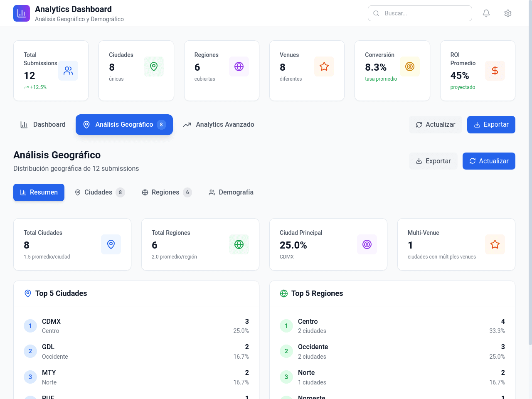
Task: Open settings with the gear icon
Action: tap(508, 13)
